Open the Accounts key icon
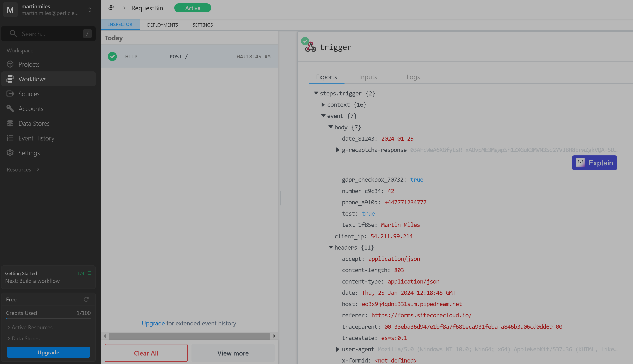Screen dimensions: 633x364 click(10, 109)
